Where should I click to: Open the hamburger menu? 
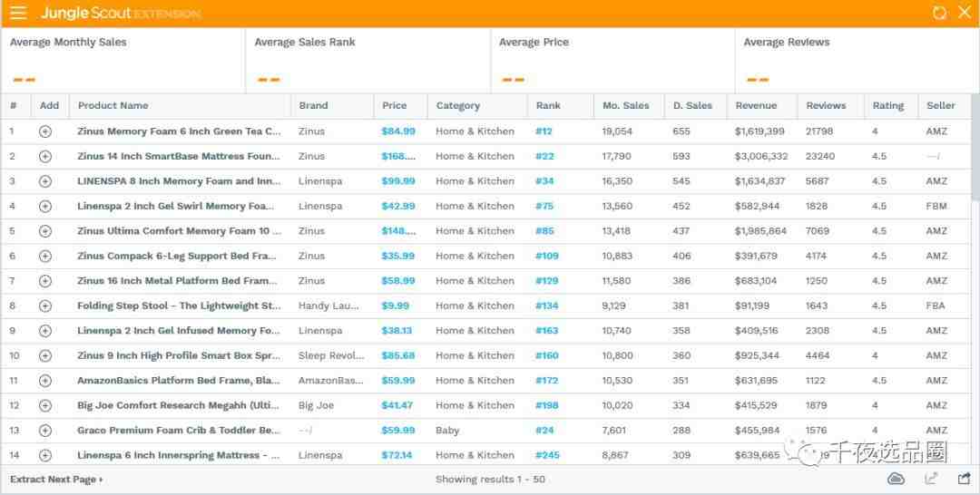[x=18, y=13]
